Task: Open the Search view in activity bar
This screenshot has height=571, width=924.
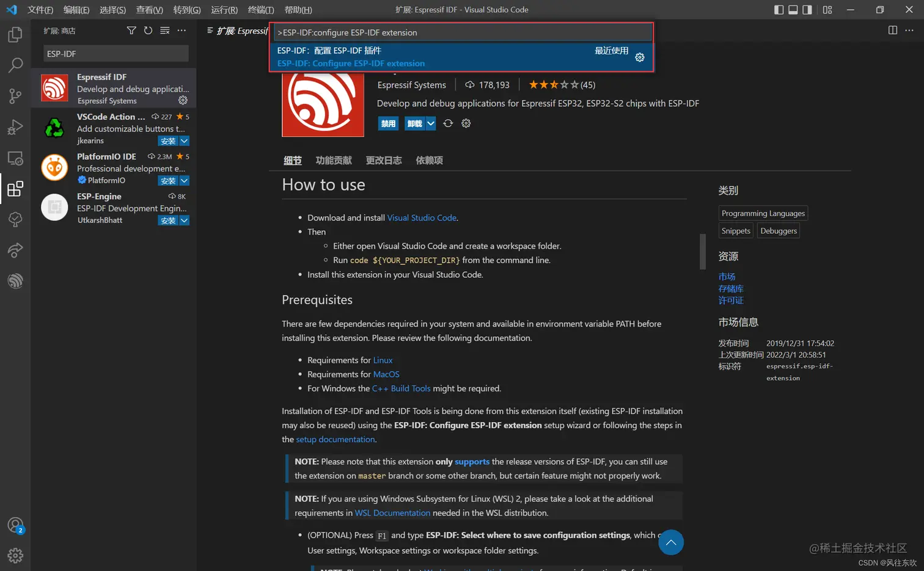Action: [x=15, y=65]
